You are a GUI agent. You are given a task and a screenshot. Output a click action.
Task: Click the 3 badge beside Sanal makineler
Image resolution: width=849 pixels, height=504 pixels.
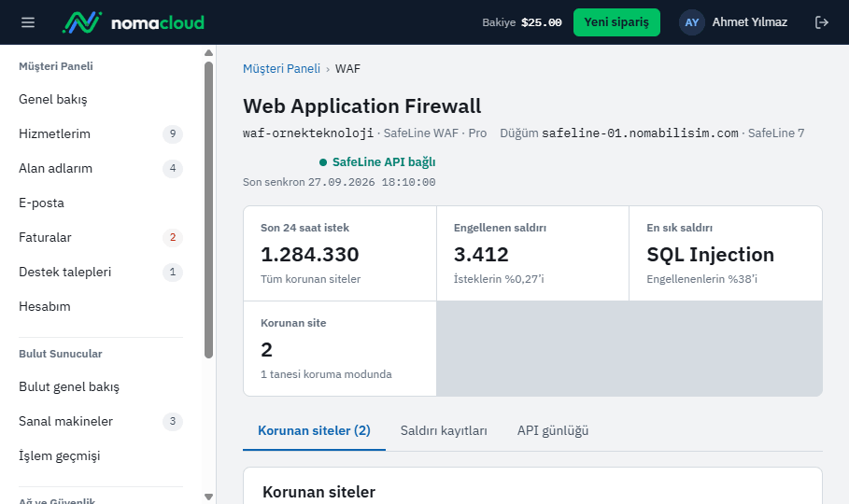coord(173,421)
